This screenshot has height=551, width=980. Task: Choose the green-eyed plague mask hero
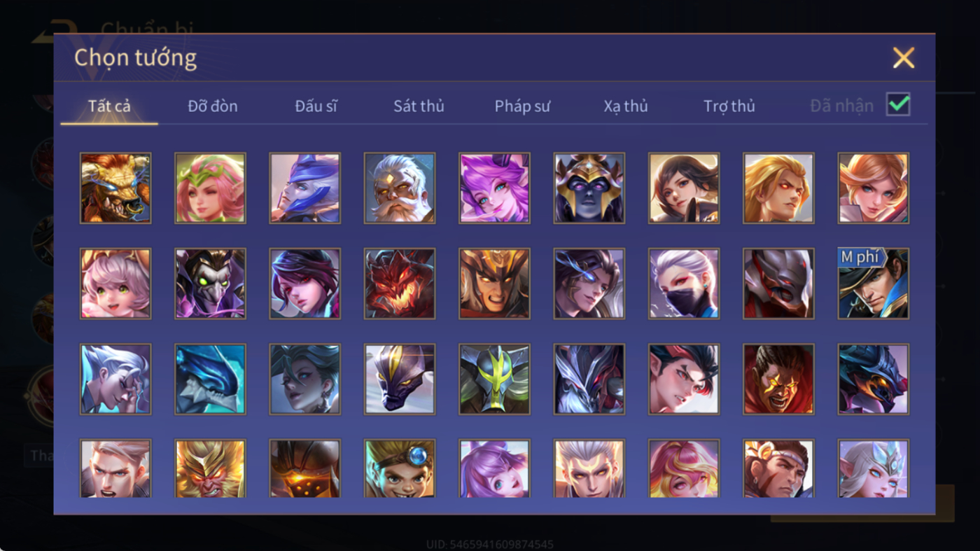pos(210,284)
